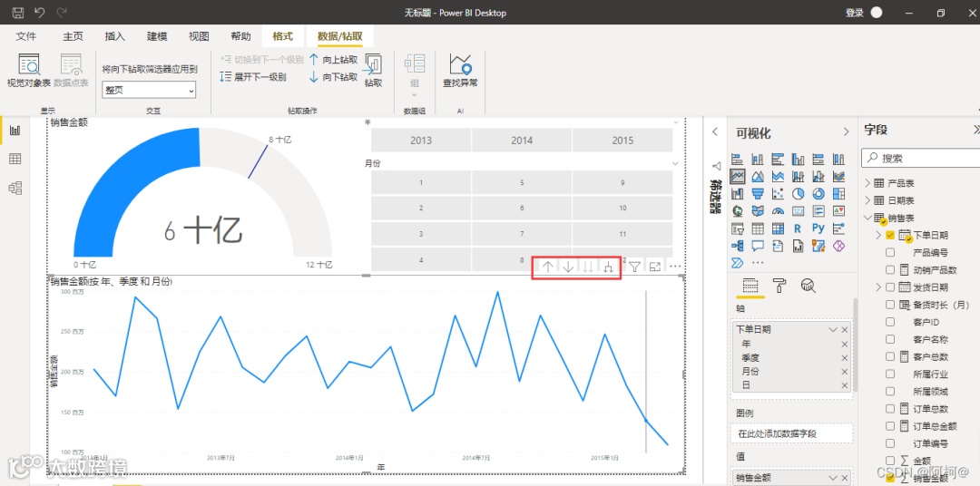980x486 pixels.
Task: Check the 产品编号 field
Action: point(890,253)
